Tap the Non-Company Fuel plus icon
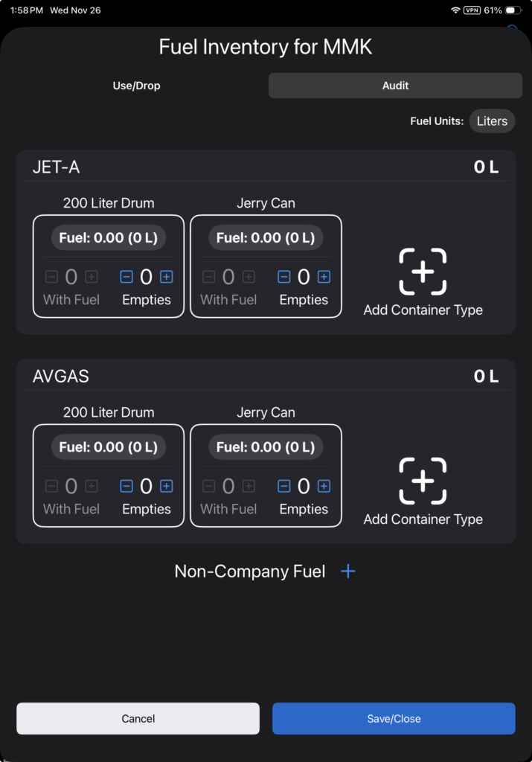Screen dimensions: 532x762 click(x=347, y=571)
